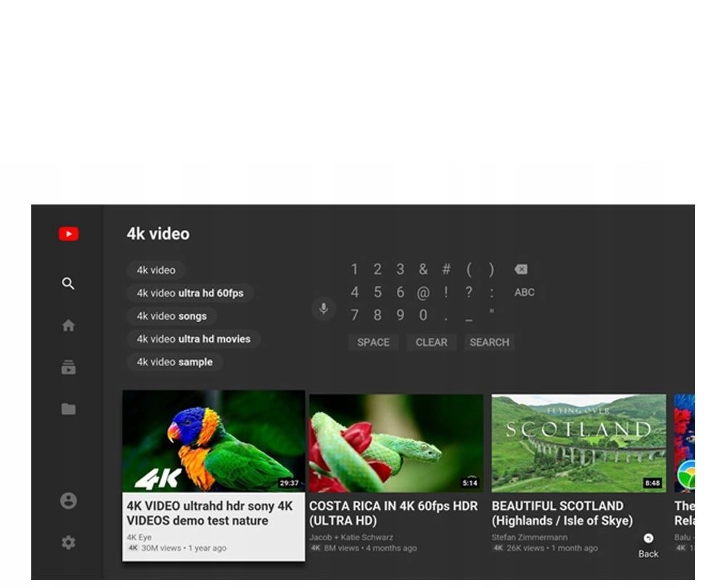This screenshot has width=714, height=588.
Task: Pick the "4k video ultra hd movies" suggestion
Action: click(x=193, y=339)
